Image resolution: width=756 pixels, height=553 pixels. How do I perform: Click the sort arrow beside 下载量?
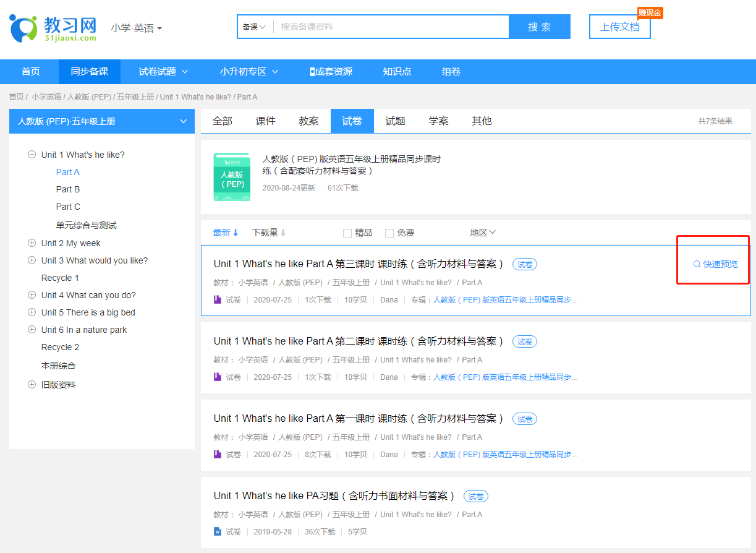283,233
